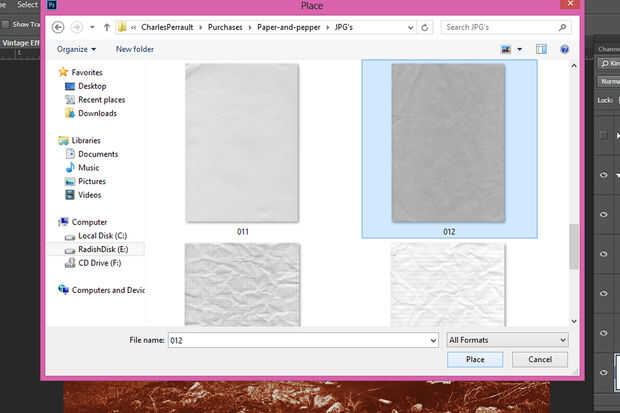Open recent locations dropdown arrow
This screenshot has height=413, width=620.
click(92, 27)
